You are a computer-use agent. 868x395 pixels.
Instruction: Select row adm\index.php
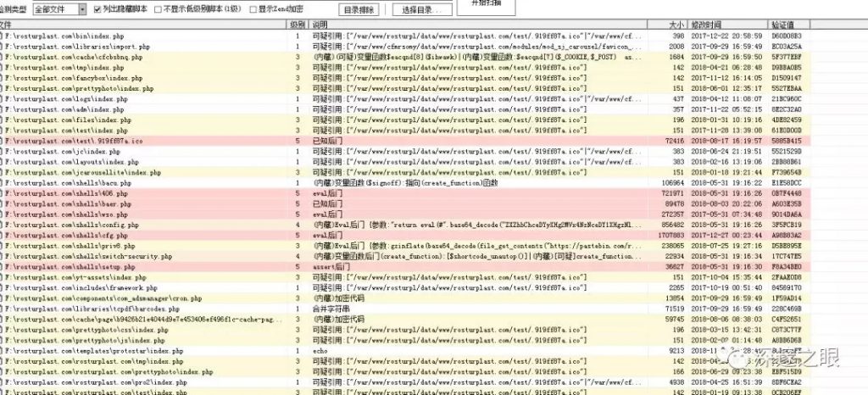(x=405, y=109)
